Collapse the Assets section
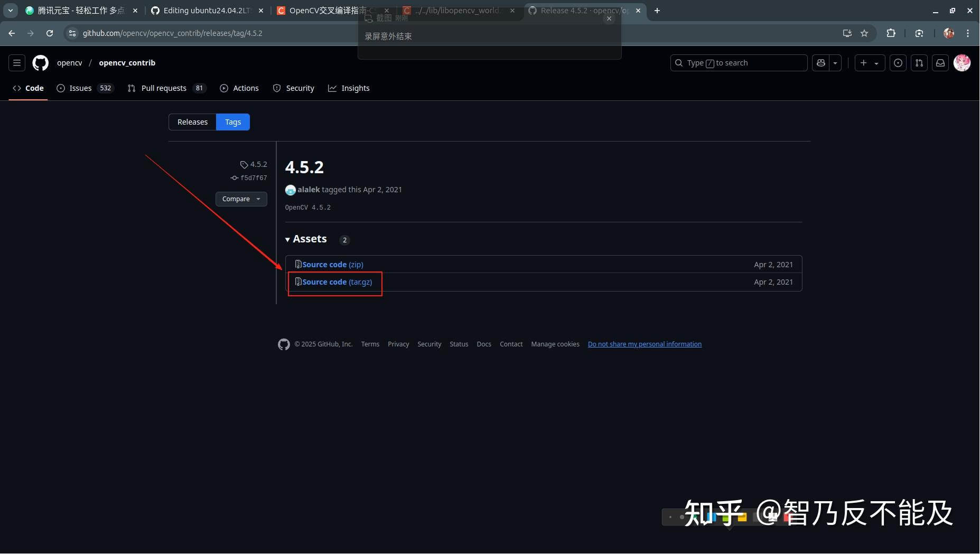The height and width of the screenshot is (554, 980). click(288, 239)
